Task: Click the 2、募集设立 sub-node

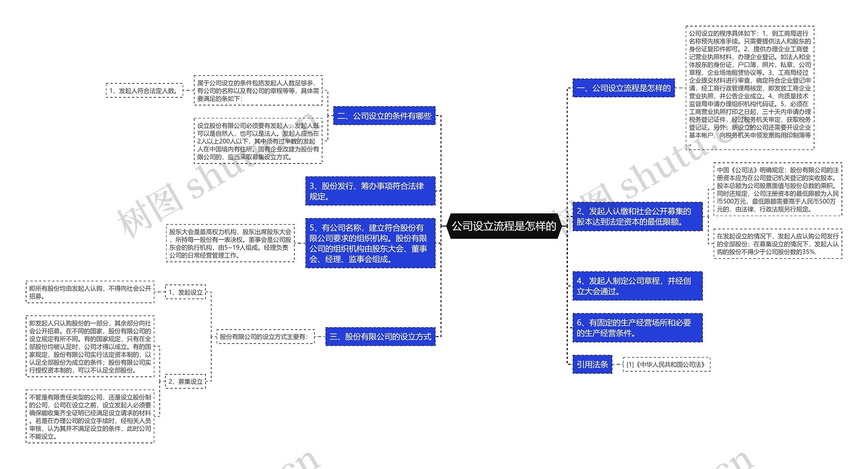Action: point(185,381)
